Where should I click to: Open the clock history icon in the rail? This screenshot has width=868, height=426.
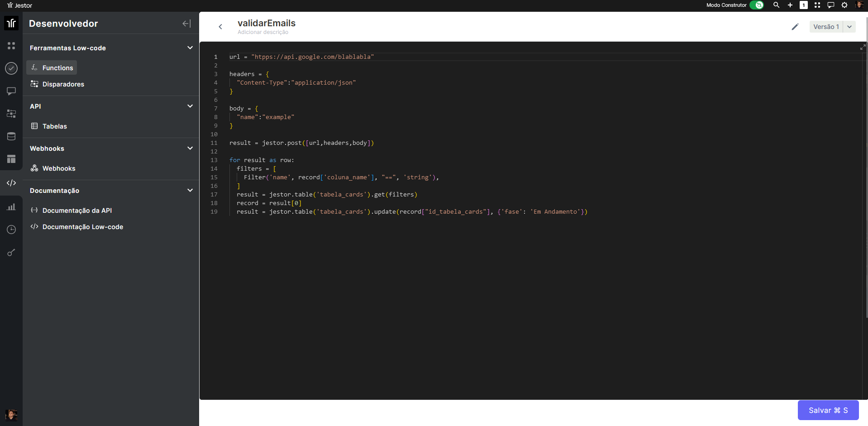tap(11, 230)
